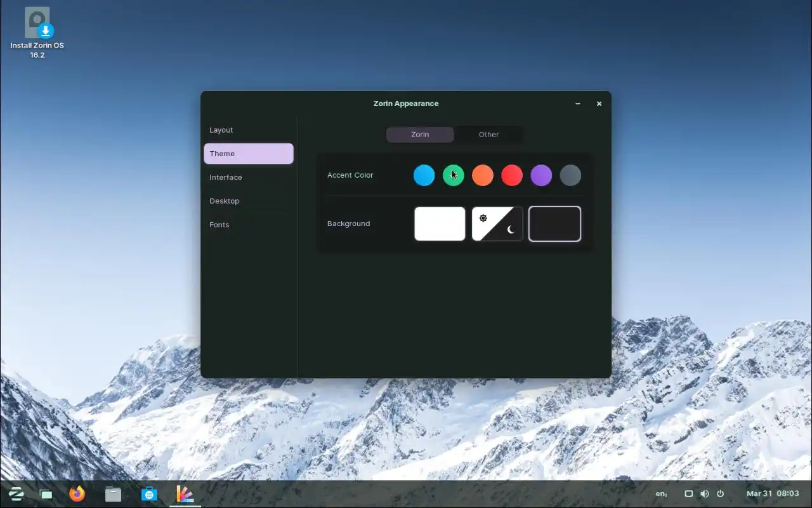Open the Zorin start menu
The width and height of the screenshot is (812, 508).
point(16,493)
